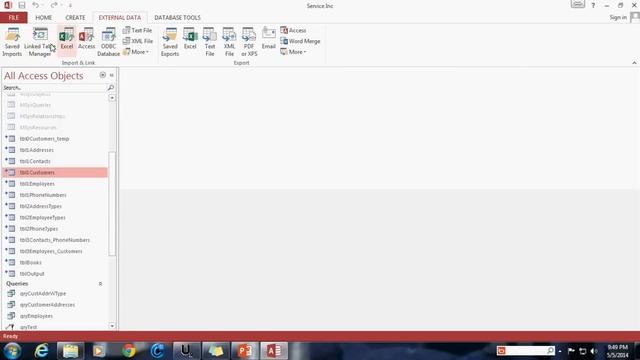The height and width of the screenshot is (360, 640).
Task: Open the Linked Table Manager
Action: (40, 42)
